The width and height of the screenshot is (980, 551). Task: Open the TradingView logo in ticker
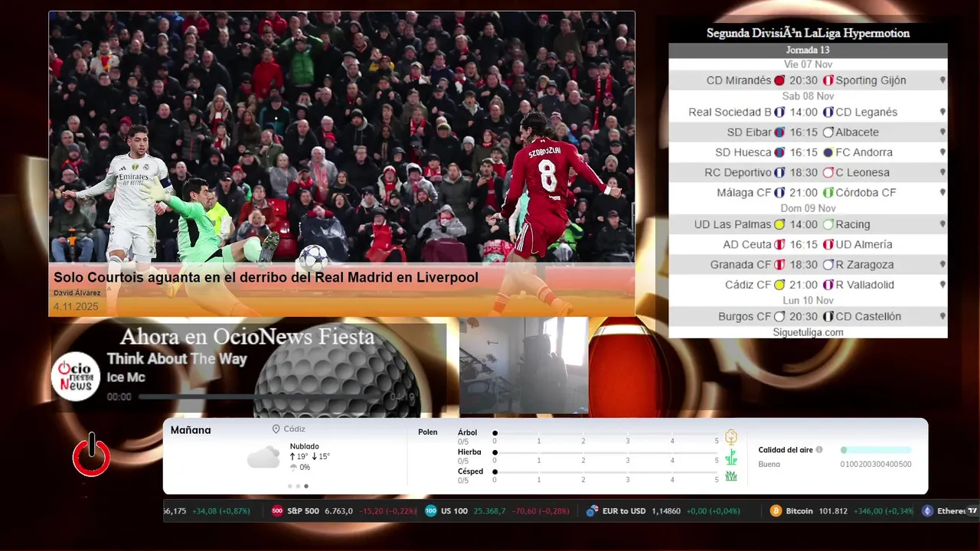tap(972, 511)
